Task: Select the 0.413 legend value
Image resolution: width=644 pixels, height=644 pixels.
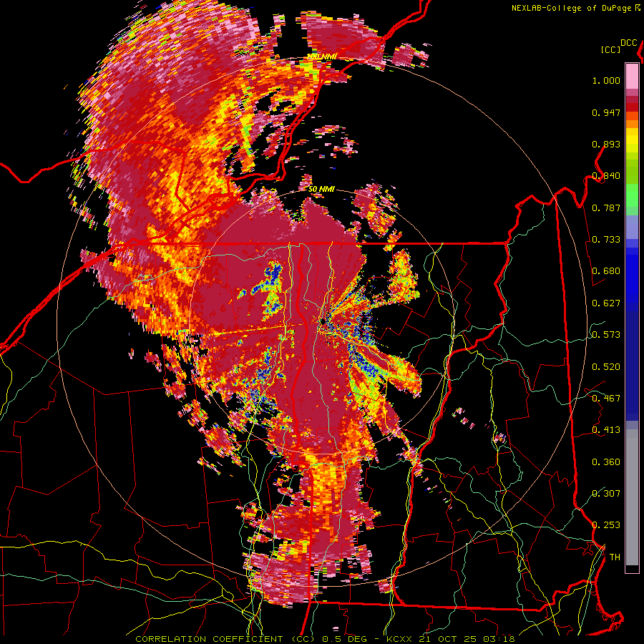Action: [x=606, y=430]
